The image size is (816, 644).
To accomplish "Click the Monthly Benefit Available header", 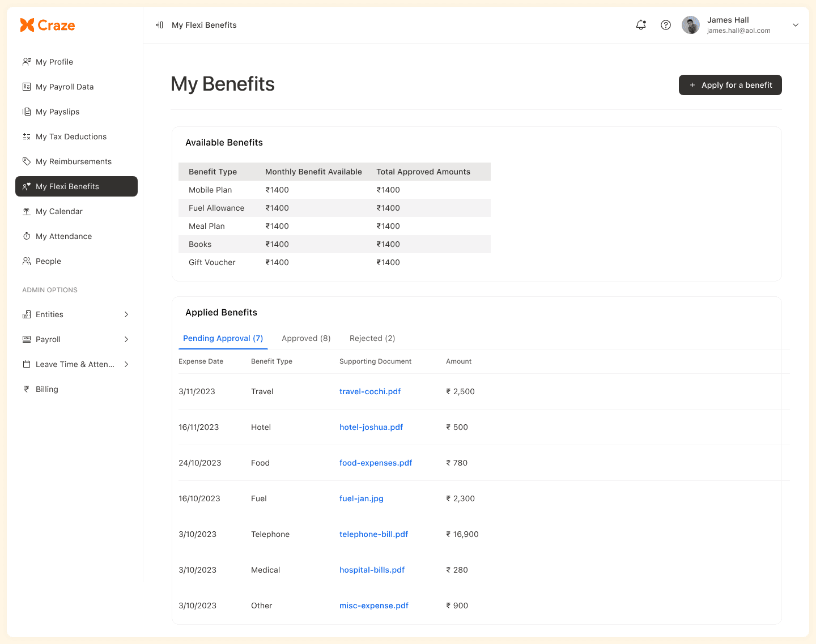I will 313,172.
